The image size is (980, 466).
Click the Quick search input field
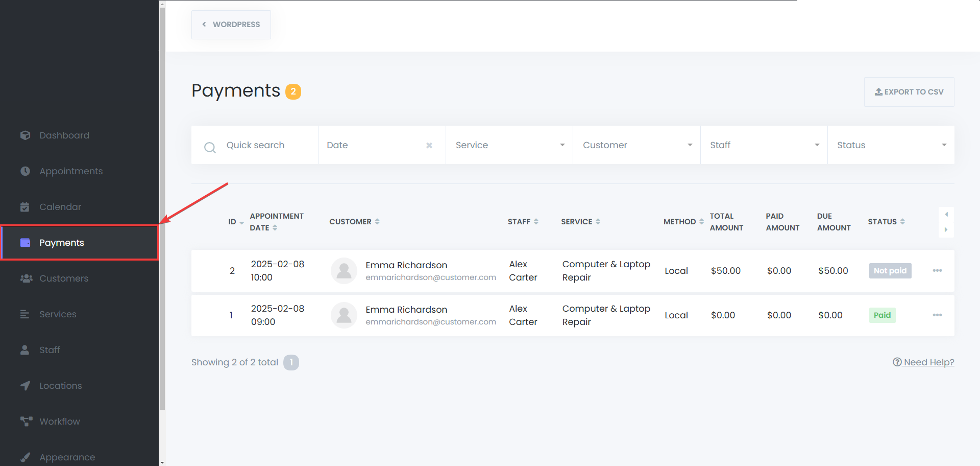coord(265,145)
